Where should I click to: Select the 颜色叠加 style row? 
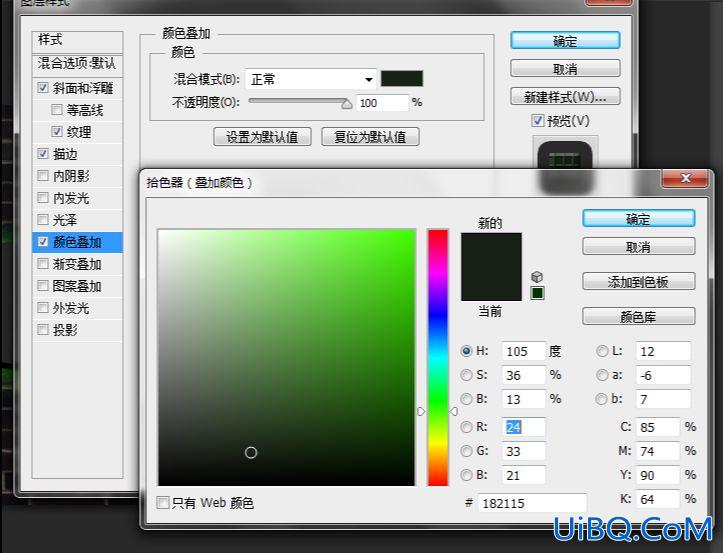click(x=77, y=242)
